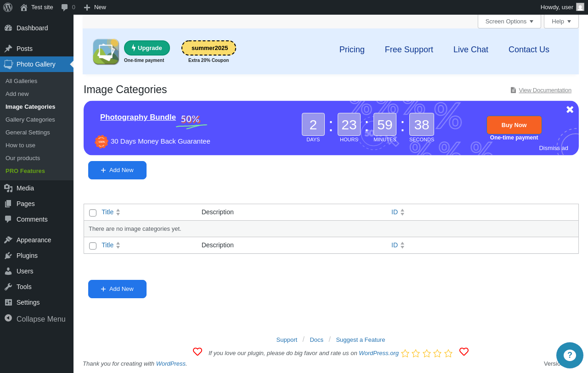The image size is (588, 373).
Task: Click the View Documentation document icon
Action: (513, 90)
